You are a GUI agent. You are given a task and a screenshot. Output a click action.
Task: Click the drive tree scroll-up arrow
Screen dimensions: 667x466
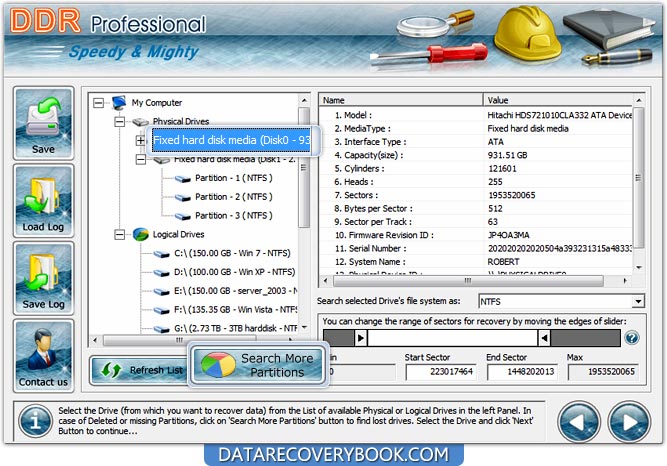click(304, 100)
